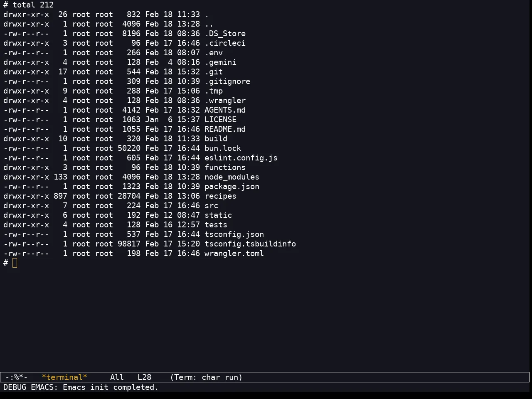Select the LICENSE file name
Screen dimensions: 532x399
click(220, 120)
